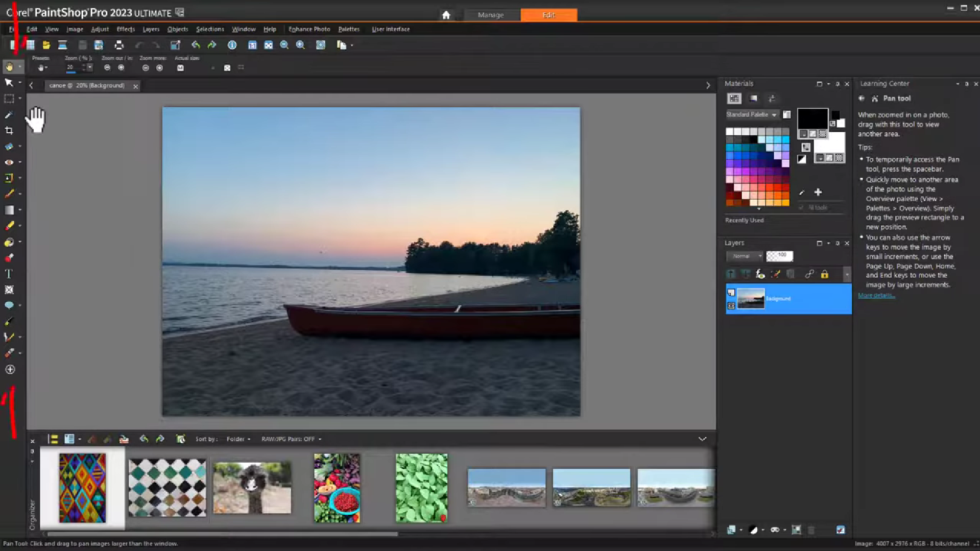Select the Pick tool arrow

pos(9,83)
